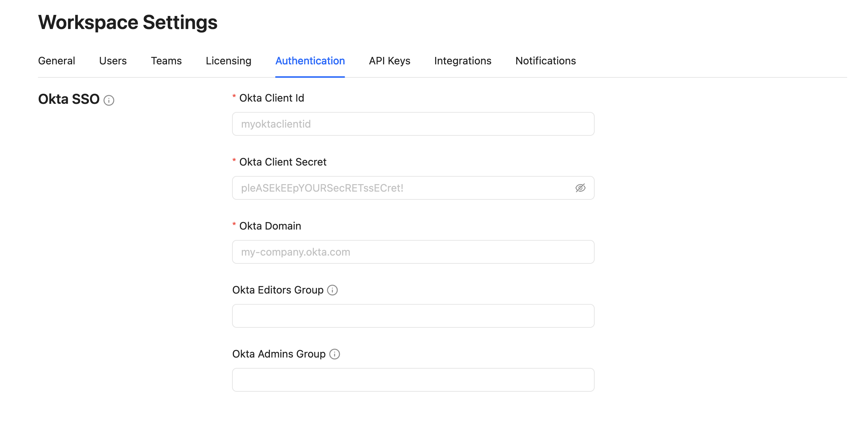Open the Notifications tab
Viewport: 868px width, 439px height.
click(x=546, y=61)
